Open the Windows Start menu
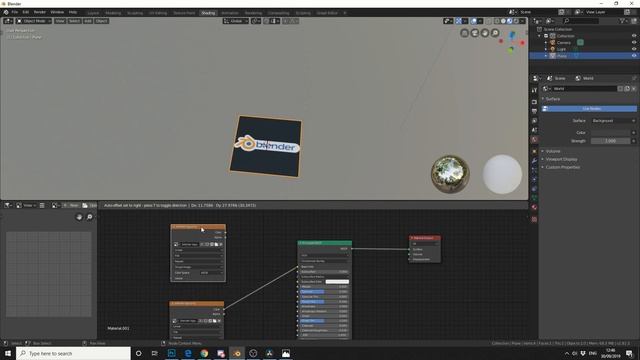Screen dimensions: 640x360 (8, 353)
